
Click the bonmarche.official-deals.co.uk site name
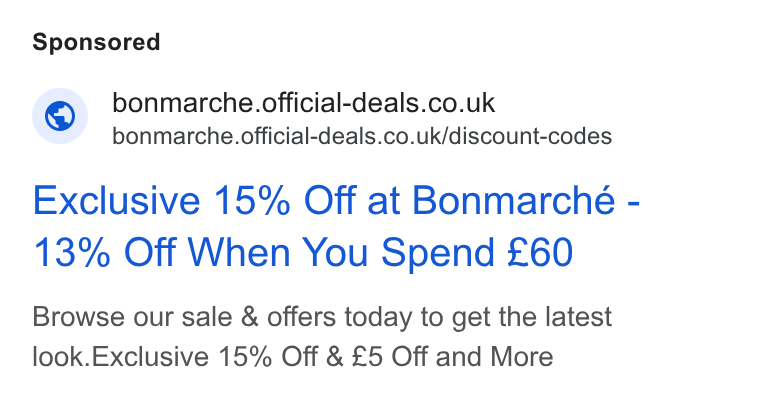303,103
